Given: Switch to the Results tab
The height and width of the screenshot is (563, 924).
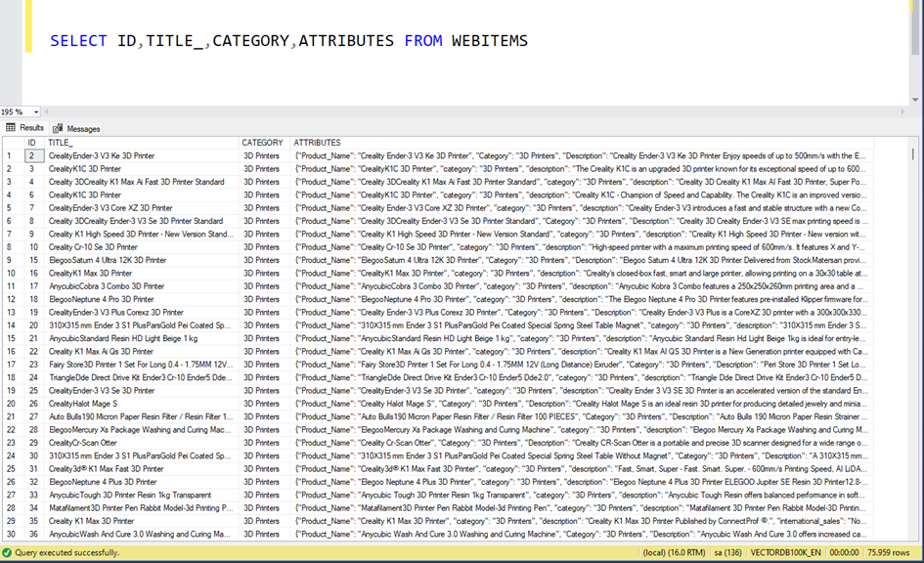Looking at the screenshot, I should click(31, 128).
